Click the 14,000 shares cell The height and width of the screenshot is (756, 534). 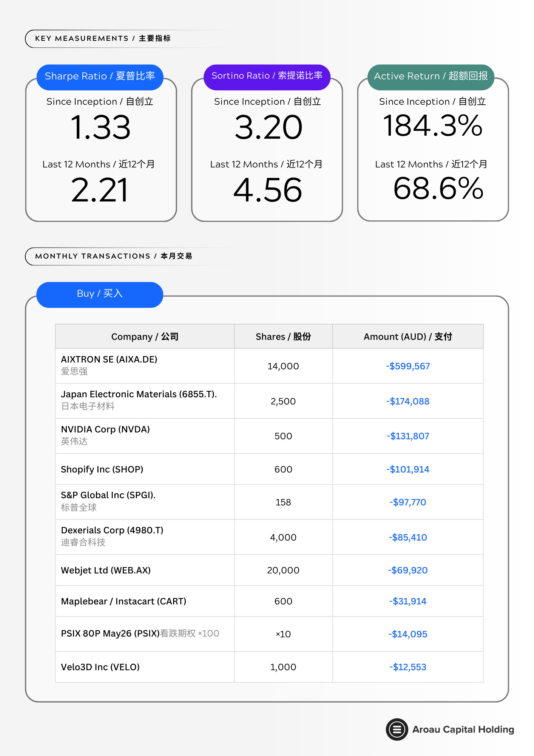pyautogui.click(x=283, y=366)
